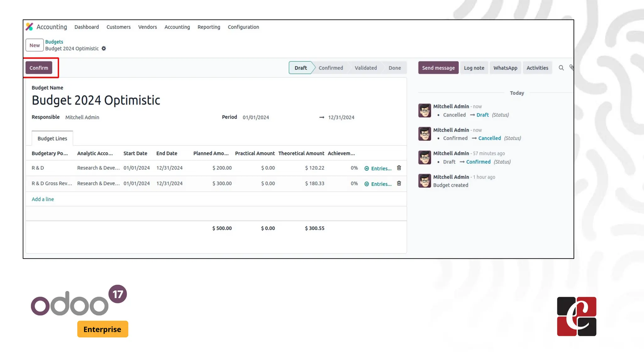644x362 pixels.
Task: Click the Period start date 01/01/2024 field
Action: pyautogui.click(x=256, y=117)
